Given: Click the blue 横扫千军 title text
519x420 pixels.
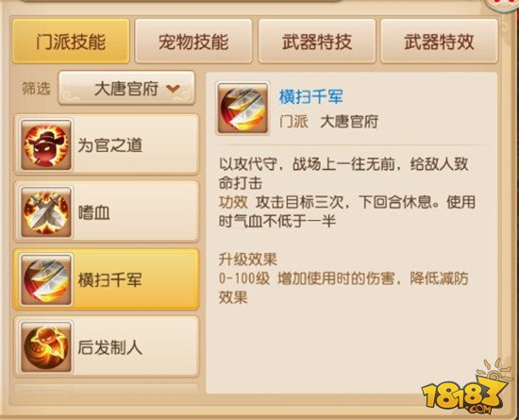Looking at the screenshot, I should (x=310, y=97).
